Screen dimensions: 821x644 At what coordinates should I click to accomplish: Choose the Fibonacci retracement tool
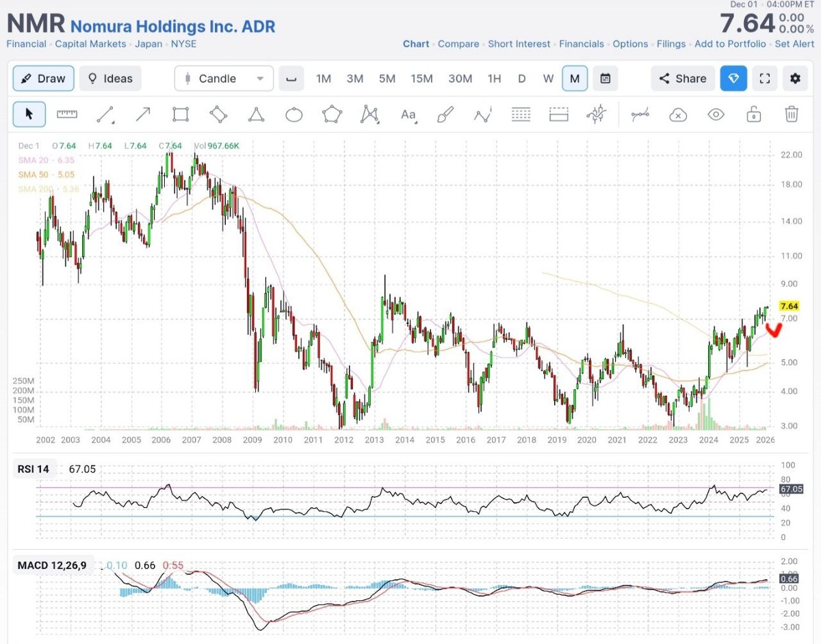click(x=521, y=114)
